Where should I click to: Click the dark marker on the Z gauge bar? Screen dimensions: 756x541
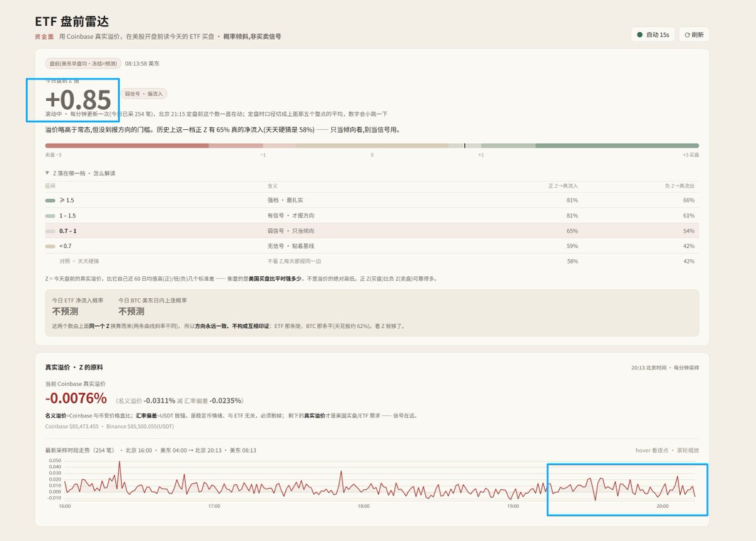click(x=464, y=146)
